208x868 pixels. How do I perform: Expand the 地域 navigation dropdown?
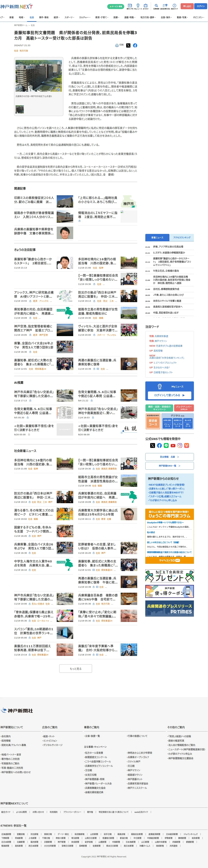tap(22, 17)
